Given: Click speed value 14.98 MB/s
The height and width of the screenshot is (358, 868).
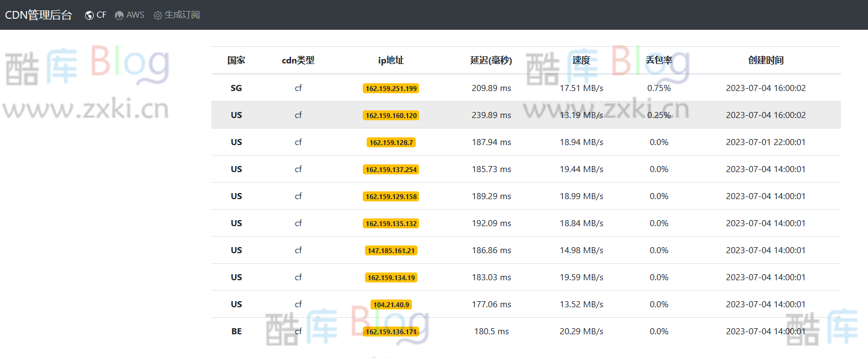Looking at the screenshot, I should [581, 250].
